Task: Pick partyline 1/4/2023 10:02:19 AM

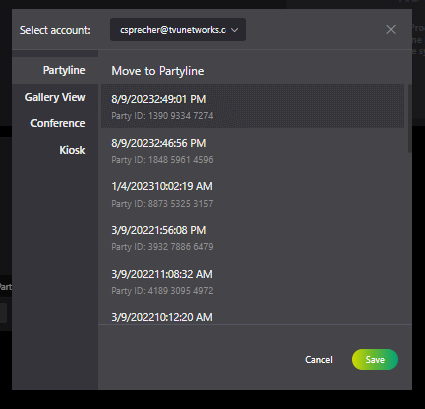Action: coord(252,194)
